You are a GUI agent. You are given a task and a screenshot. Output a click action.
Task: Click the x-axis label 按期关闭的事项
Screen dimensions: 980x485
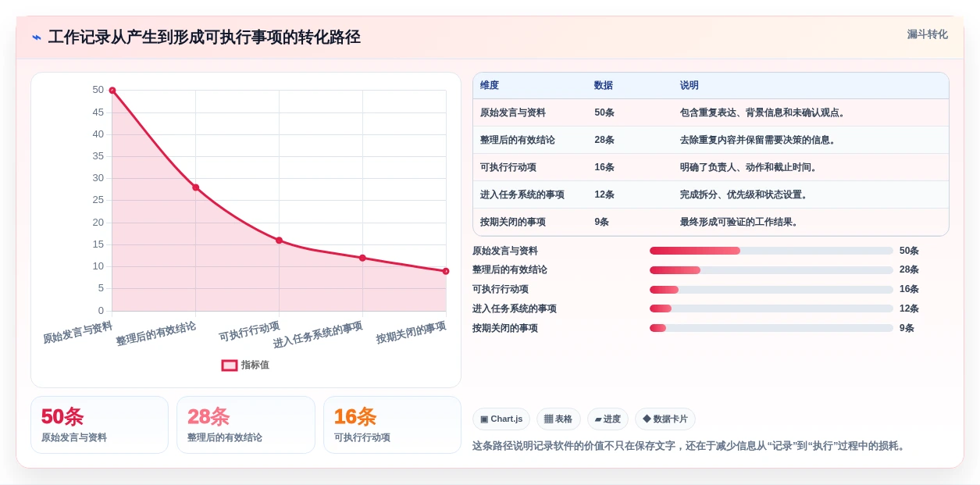(412, 332)
